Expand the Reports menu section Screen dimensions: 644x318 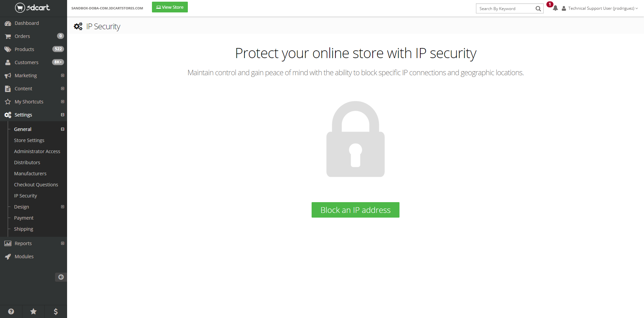(x=62, y=243)
